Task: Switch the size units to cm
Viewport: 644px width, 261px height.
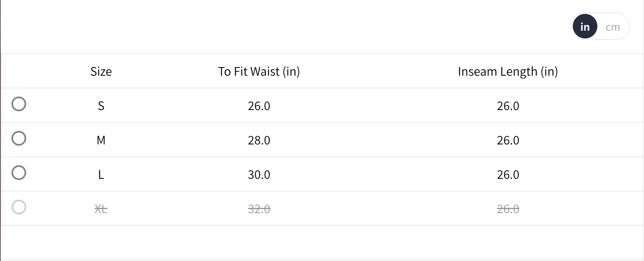Action: tap(612, 27)
